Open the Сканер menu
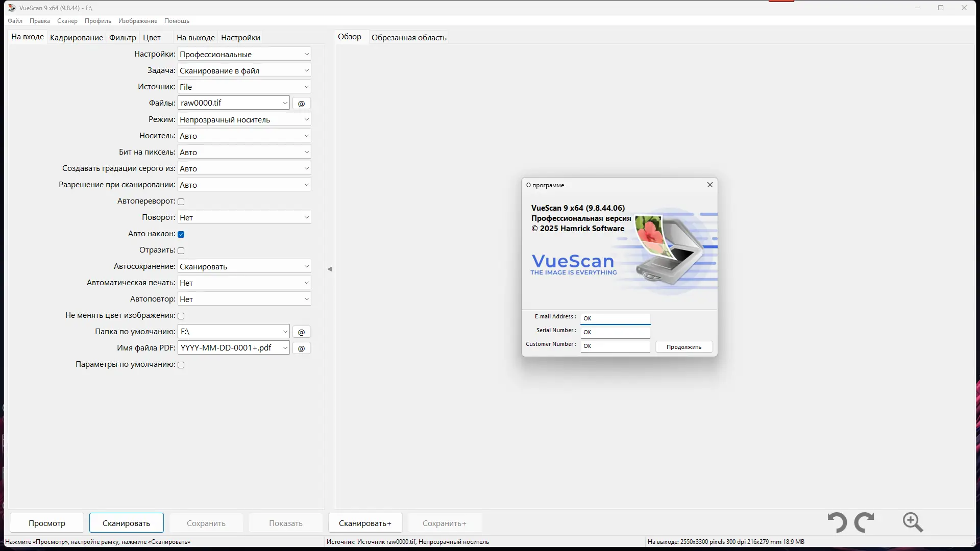980x551 pixels. pos(67,21)
